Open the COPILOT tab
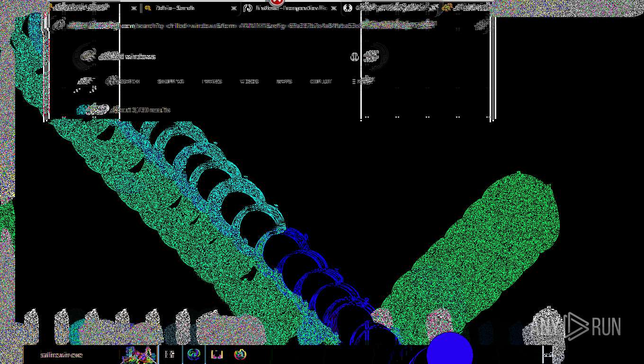The height and width of the screenshot is (364, 644). pyautogui.click(x=321, y=82)
